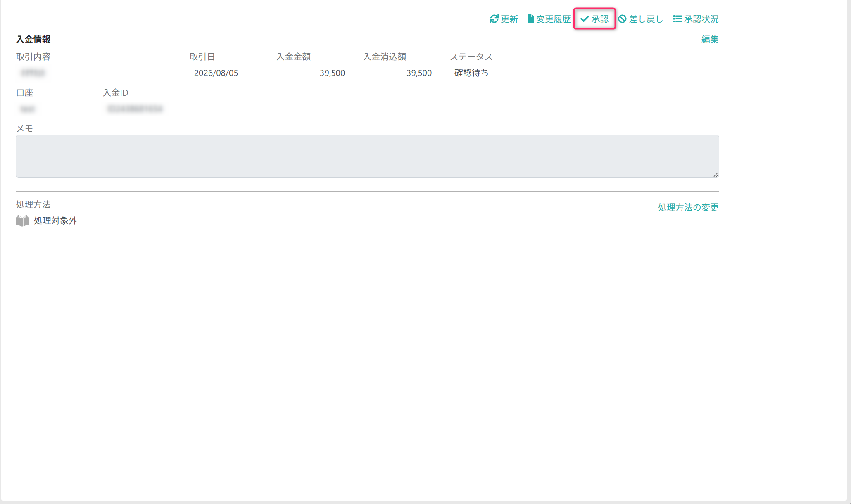Approve with the 承認 text button

point(600,19)
